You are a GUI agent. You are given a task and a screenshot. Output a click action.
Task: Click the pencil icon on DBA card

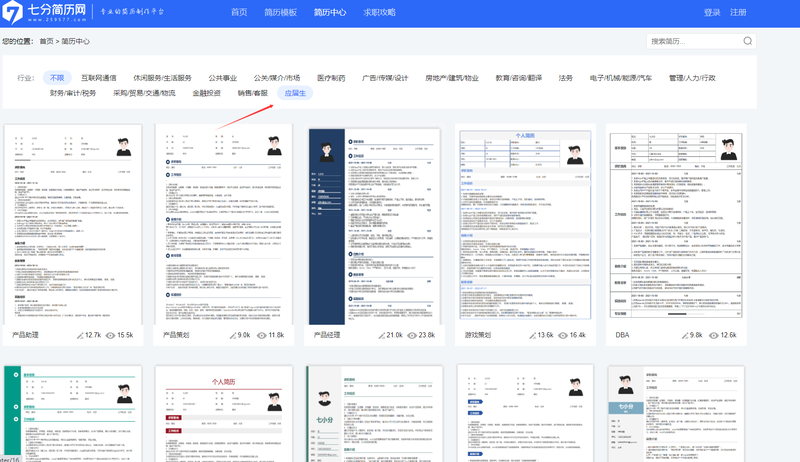[685, 336]
